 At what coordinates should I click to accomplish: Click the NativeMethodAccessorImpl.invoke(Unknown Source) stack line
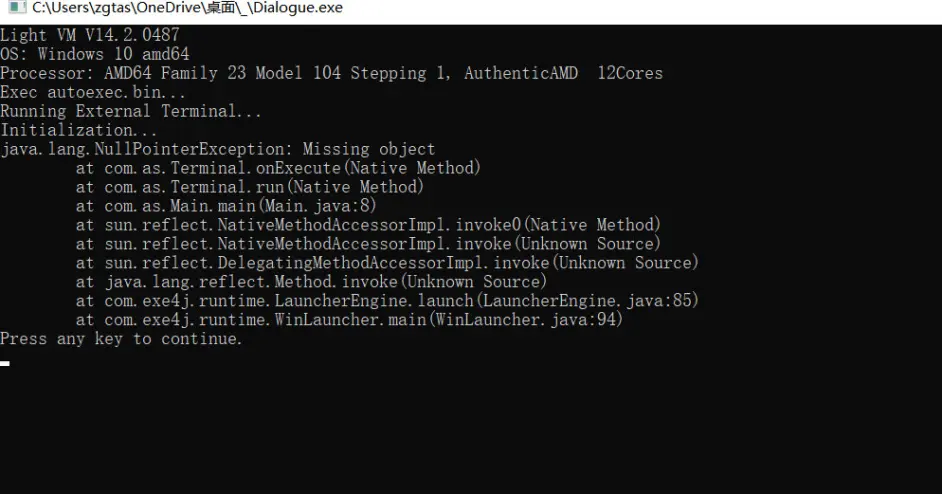[368, 244]
